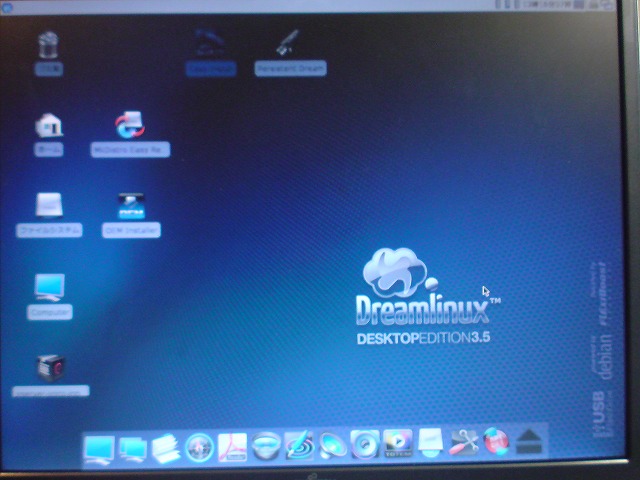
Task: Launch the compass web browser from the dock
Action: tap(200, 448)
